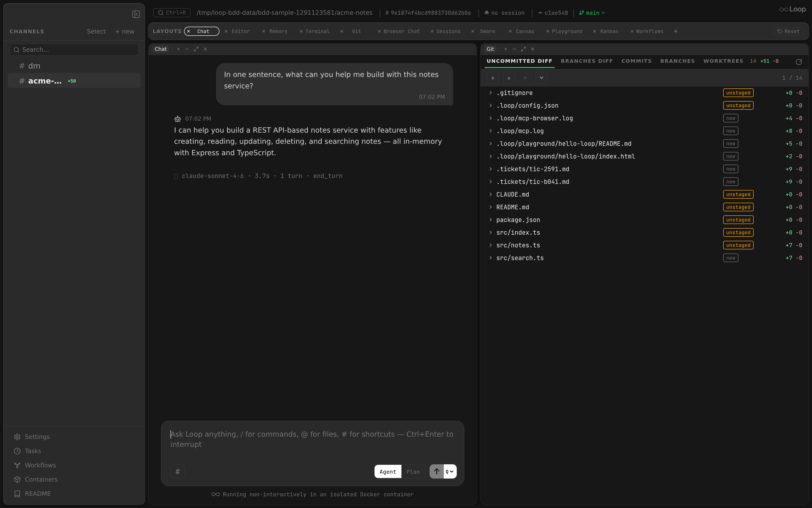Expand the .loop/mcp-browser.log diff
Viewport: 812px width, 508px height.
pos(490,118)
